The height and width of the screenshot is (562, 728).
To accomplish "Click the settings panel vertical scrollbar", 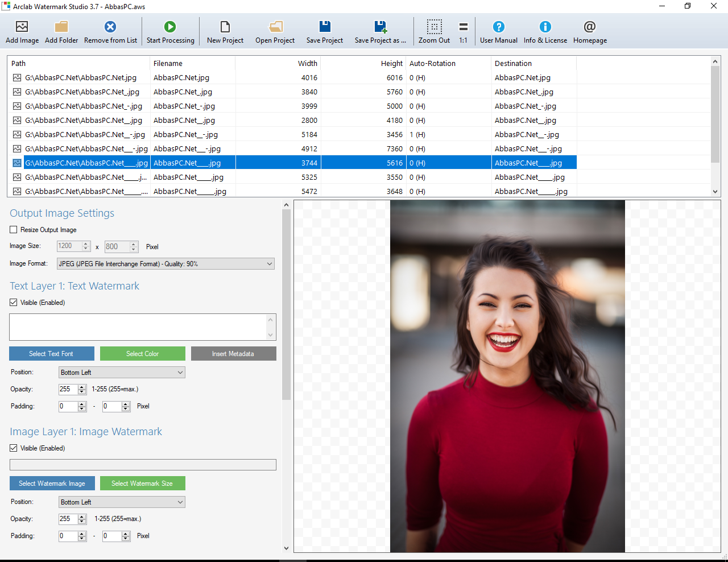I will pyautogui.click(x=286, y=304).
